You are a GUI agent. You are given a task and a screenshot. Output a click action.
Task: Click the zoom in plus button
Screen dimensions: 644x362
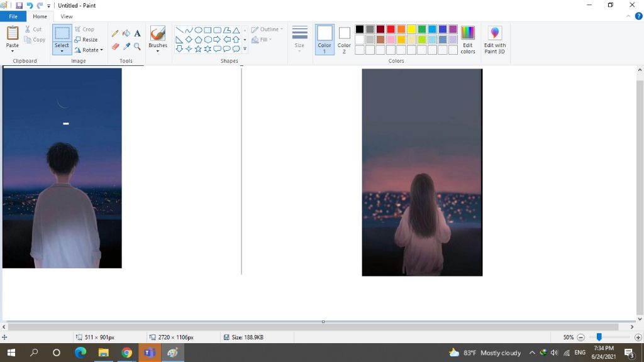[638, 337]
